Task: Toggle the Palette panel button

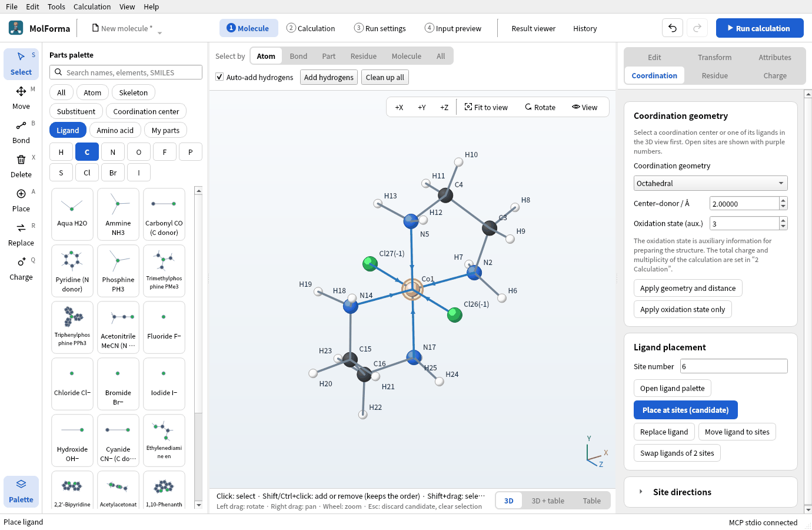Action: pyautogui.click(x=21, y=491)
